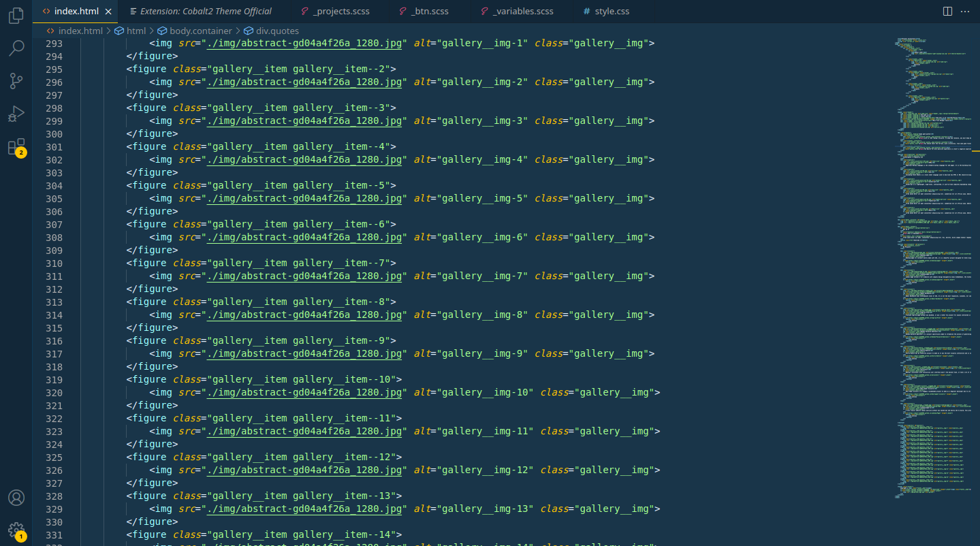980x546 pixels.
Task: Open the Search view
Action: coord(16,48)
